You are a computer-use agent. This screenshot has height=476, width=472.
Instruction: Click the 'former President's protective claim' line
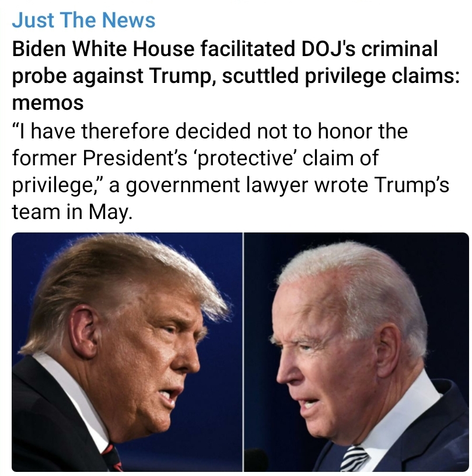195,158
